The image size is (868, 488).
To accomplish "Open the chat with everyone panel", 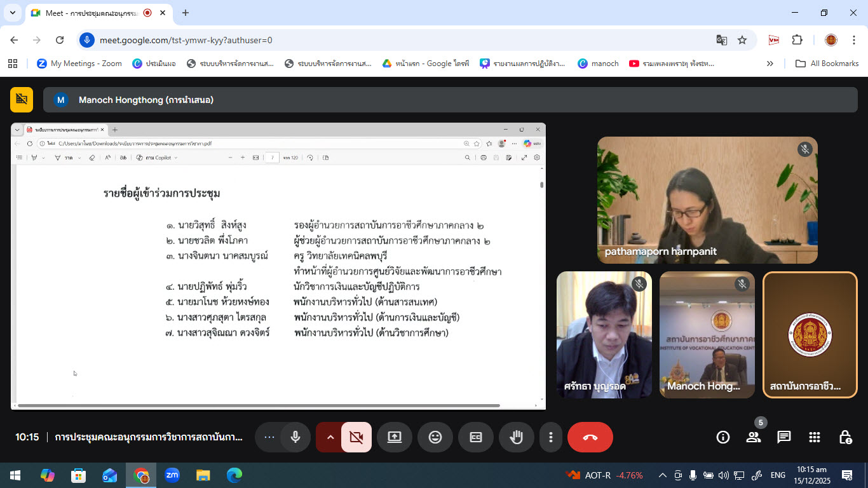I will [784, 437].
